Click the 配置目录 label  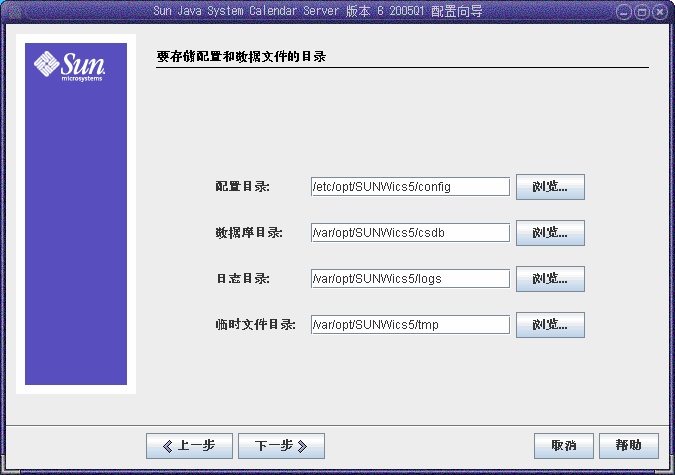pos(242,187)
